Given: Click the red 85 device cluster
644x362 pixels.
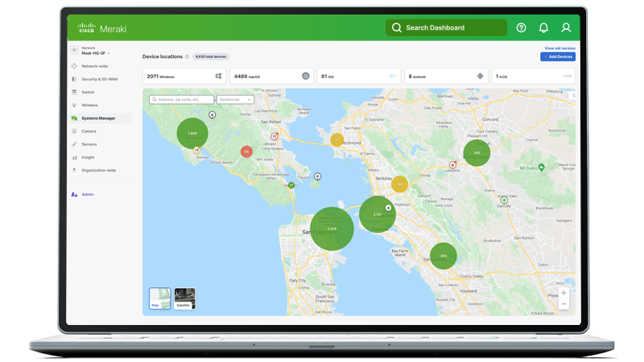Looking at the screenshot, I should click(x=246, y=152).
